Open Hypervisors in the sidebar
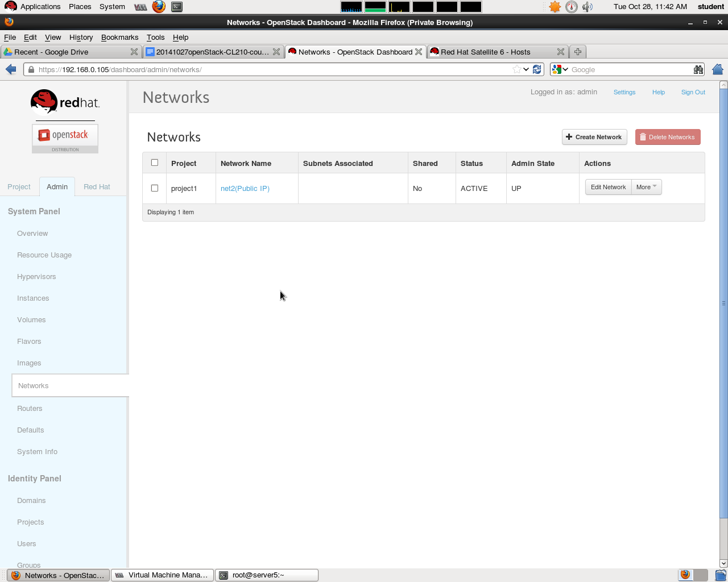 click(36, 277)
